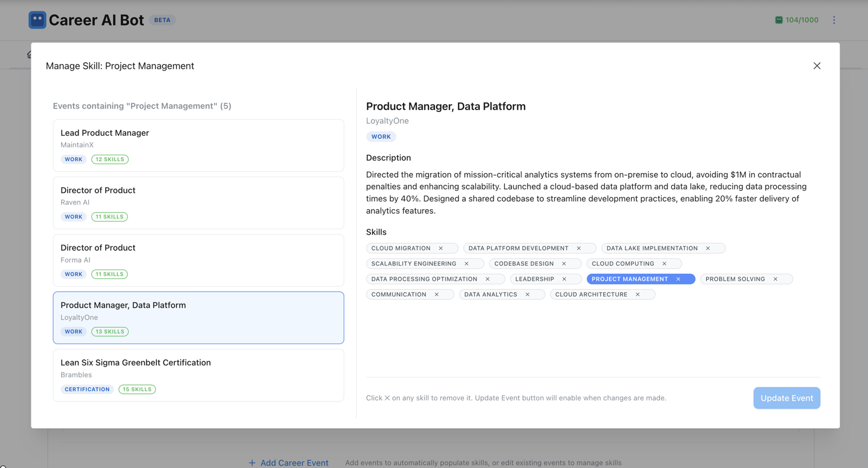The image size is (868, 468).
Task: Click the Career AI Bot title text
Action: [x=97, y=20]
